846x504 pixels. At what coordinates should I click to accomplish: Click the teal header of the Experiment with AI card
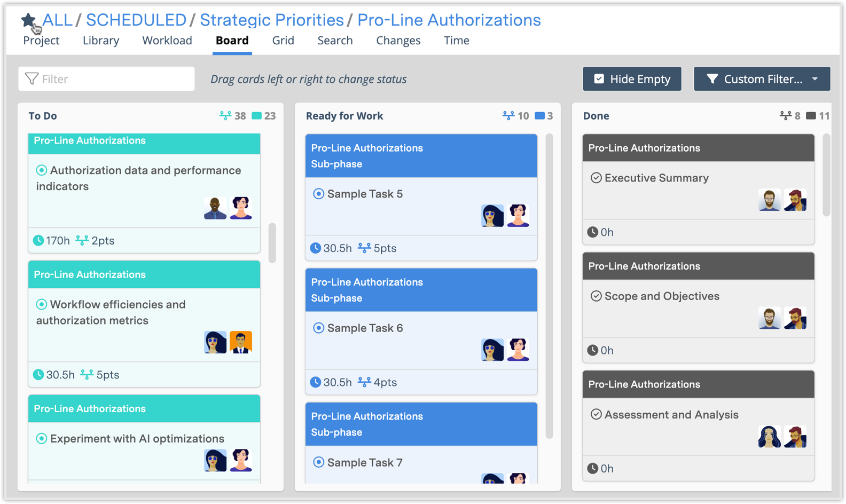click(x=144, y=408)
